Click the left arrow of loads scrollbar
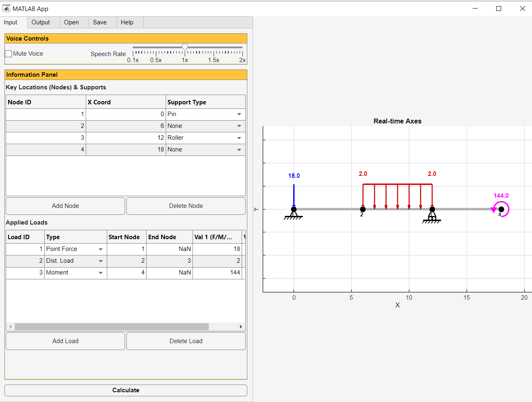The image size is (532, 402). [x=11, y=327]
